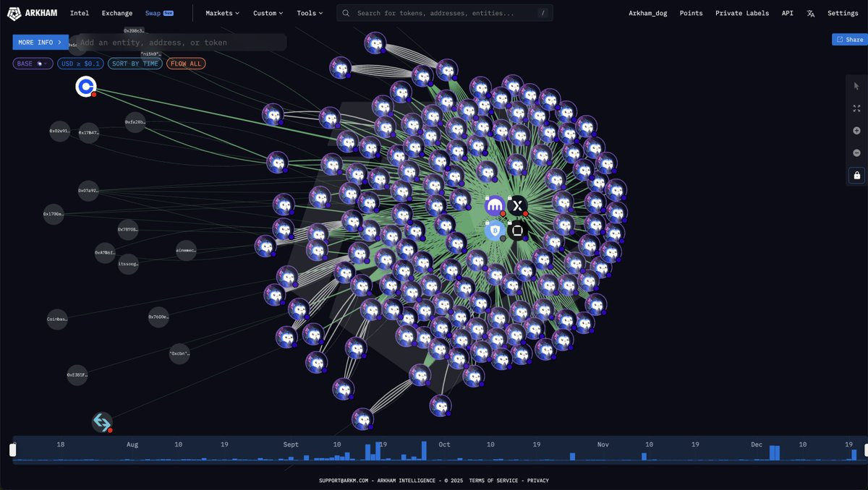The width and height of the screenshot is (868, 490).
Task: Click the language translate icon
Action: [811, 13]
